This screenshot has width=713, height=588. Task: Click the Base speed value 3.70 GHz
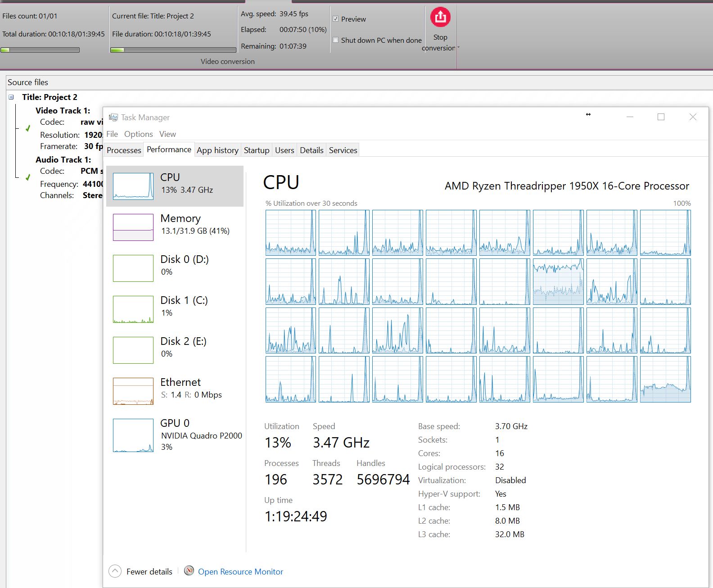pyautogui.click(x=511, y=426)
